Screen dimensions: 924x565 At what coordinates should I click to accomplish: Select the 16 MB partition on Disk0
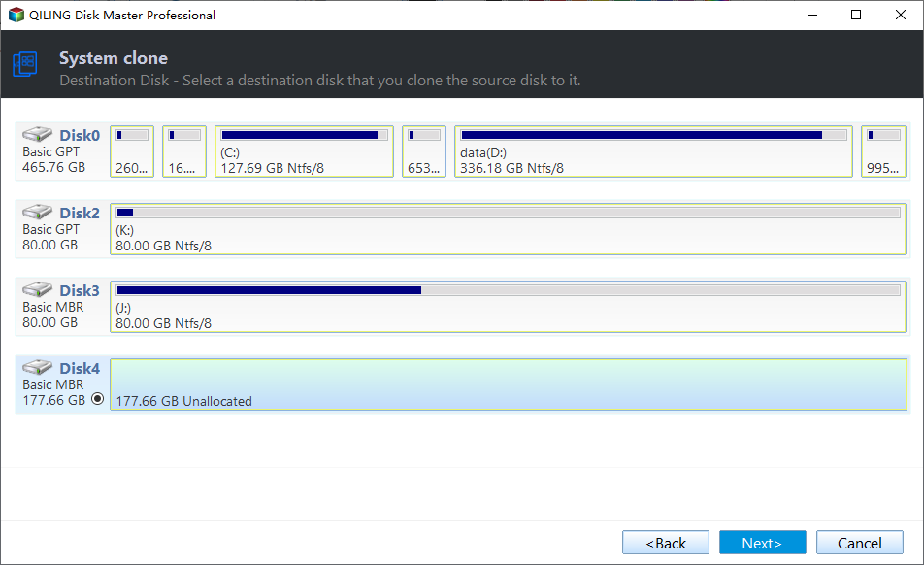pos(184,150)
